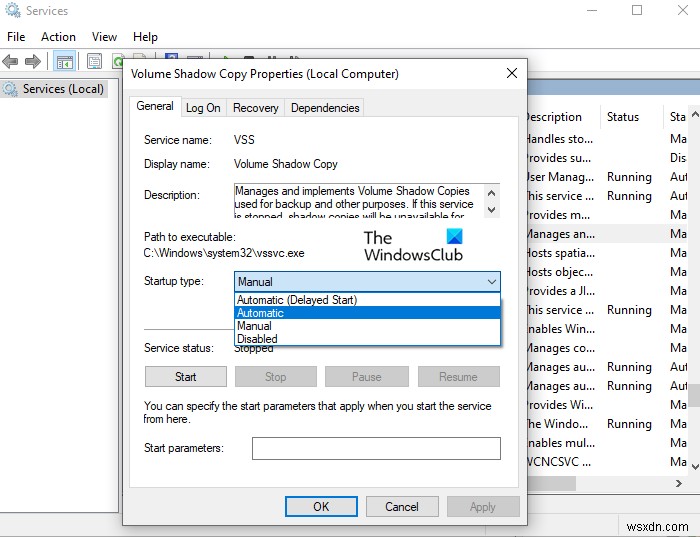Click the Forward arrow in the toolbar
The height and width of the screenshot is (537, 700).
coord(33,62)
